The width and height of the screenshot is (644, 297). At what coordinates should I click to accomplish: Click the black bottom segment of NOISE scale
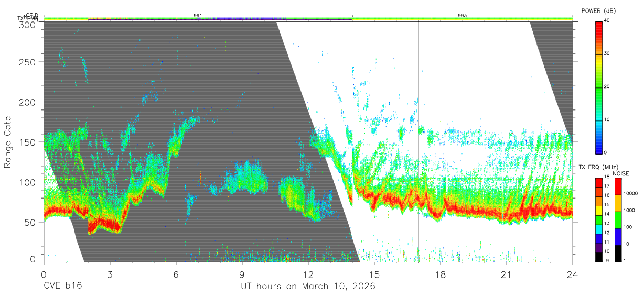618,252
